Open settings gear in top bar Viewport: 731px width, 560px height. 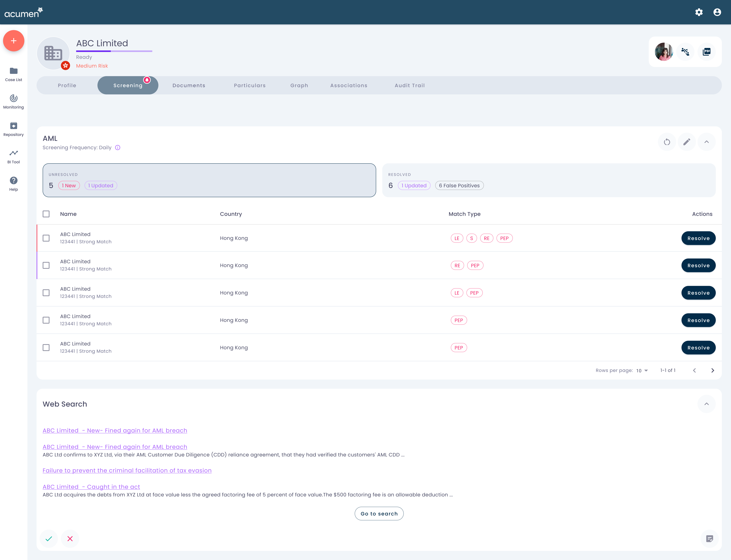point(699,12)
